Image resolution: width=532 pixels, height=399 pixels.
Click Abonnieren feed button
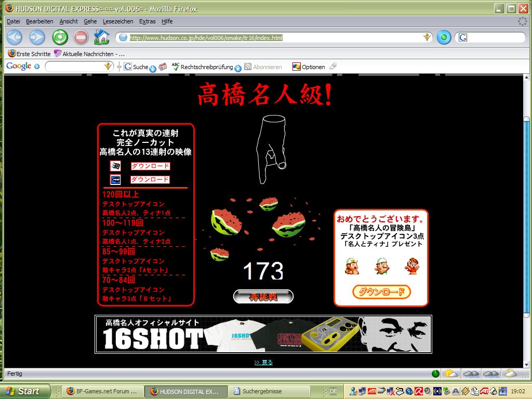point(263,67)
